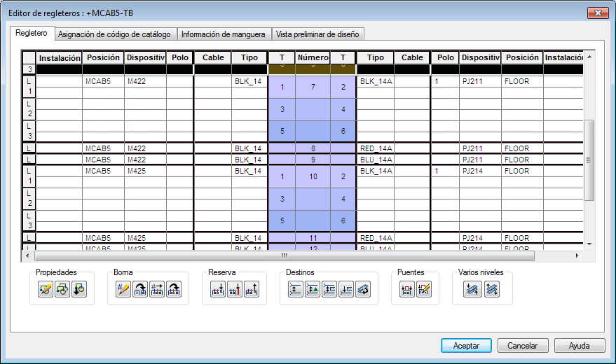Click the left Instalación column header
The height and width of the screenshot is (364, 616).
60,57
